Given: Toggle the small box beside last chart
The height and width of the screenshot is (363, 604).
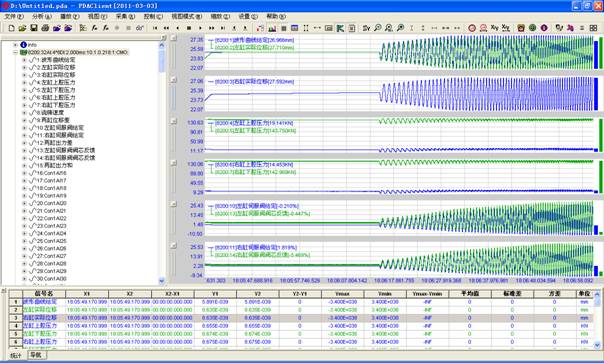Looking at the screenshot, I should (x=174, y=245).
